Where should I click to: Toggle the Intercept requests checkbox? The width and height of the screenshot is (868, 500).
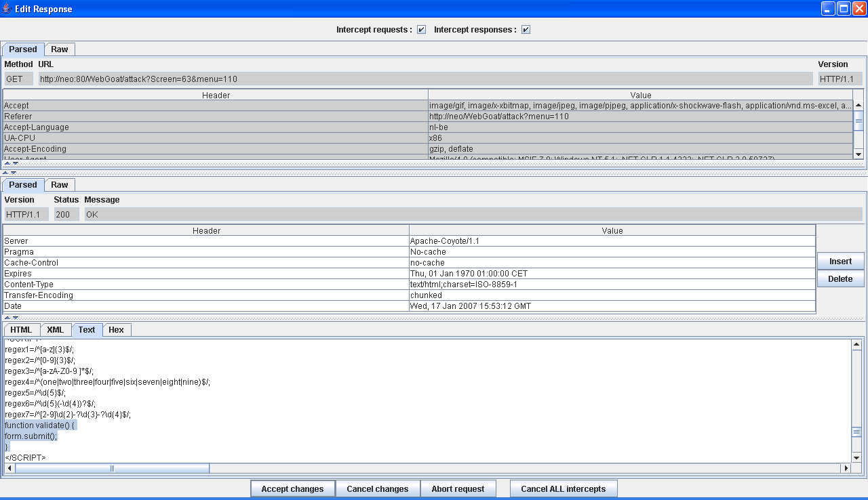pos(421,30)
